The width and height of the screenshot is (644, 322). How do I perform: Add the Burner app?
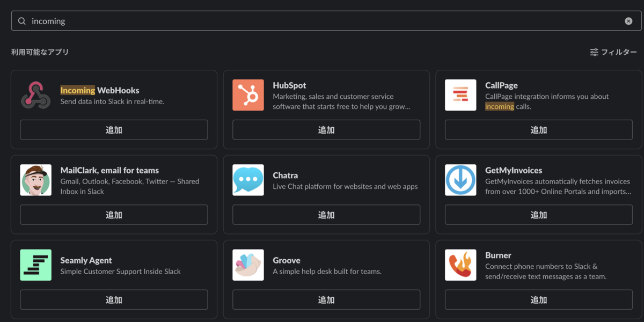pos(539,299)
